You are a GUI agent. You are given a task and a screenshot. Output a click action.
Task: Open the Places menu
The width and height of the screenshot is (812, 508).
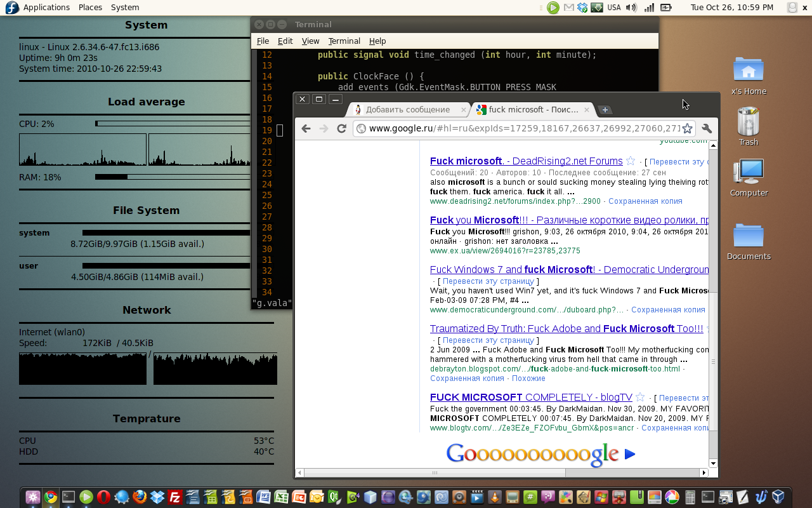coord(90,8)
